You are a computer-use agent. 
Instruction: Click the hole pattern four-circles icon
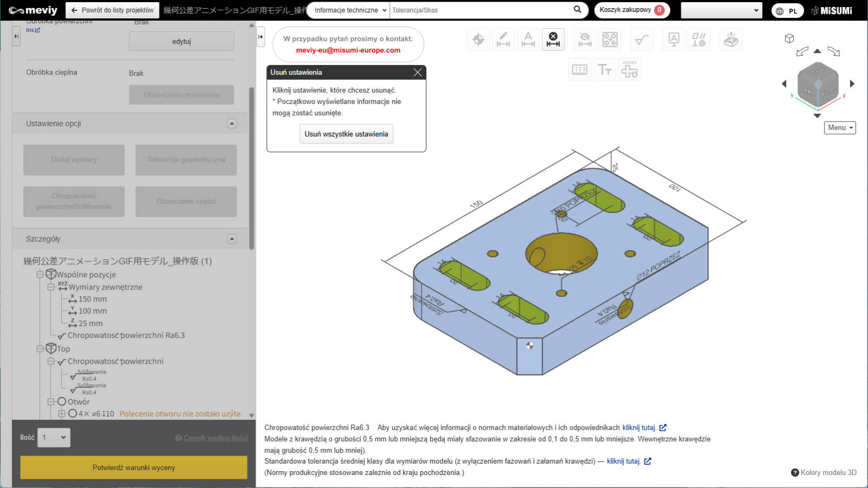pos(610,40)
